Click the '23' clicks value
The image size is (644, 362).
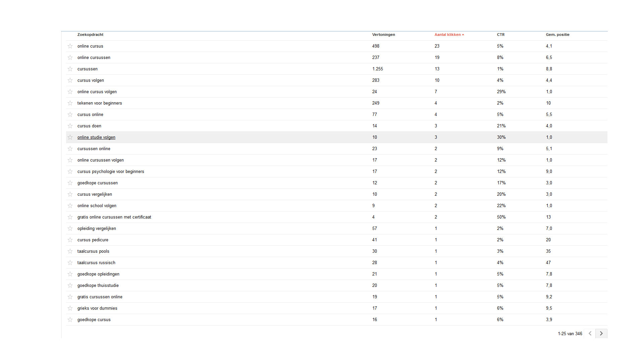click(x=437, y=46)
